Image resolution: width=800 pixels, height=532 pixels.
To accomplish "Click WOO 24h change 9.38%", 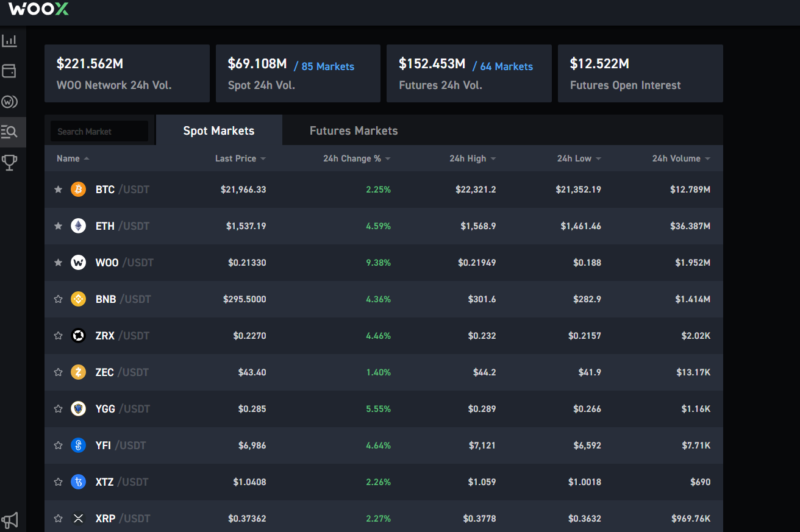I will (378, 263).
